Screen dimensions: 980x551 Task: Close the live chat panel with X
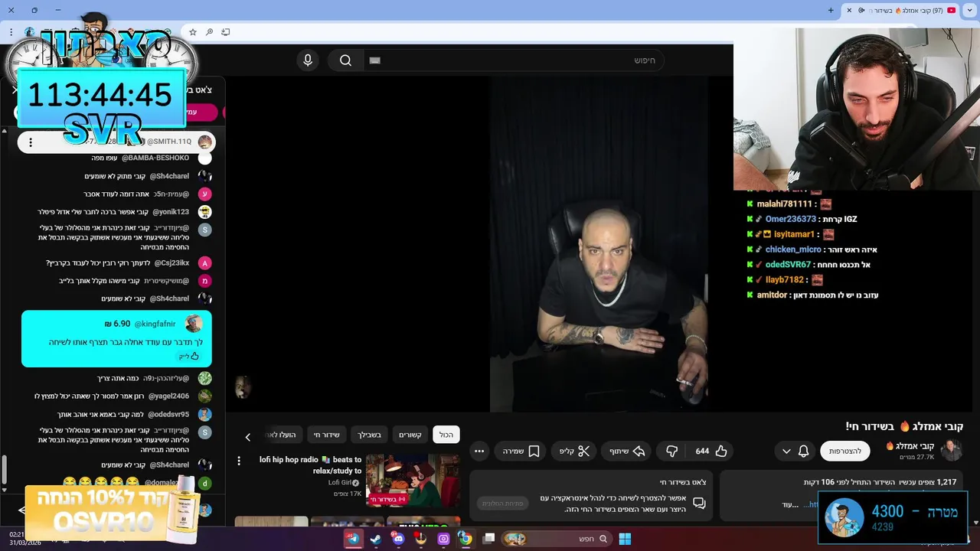point(15,90)
